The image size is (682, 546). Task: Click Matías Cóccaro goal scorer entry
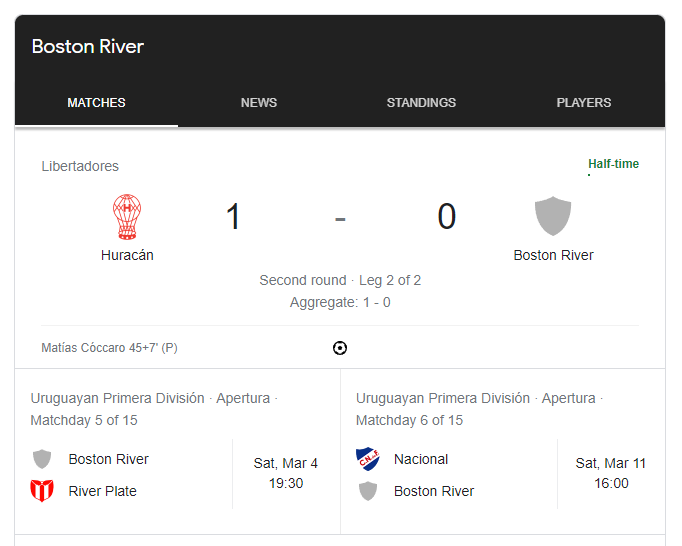(x=109, y=348)
